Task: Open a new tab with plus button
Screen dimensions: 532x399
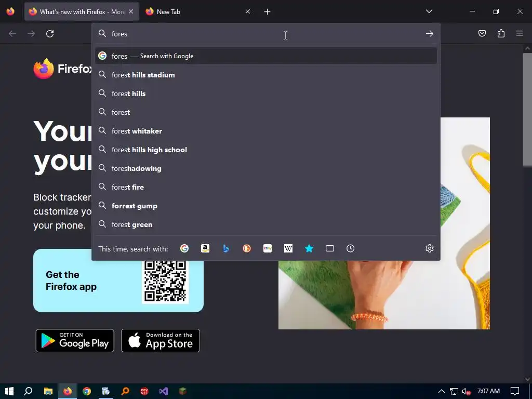Action: [268, 12]
